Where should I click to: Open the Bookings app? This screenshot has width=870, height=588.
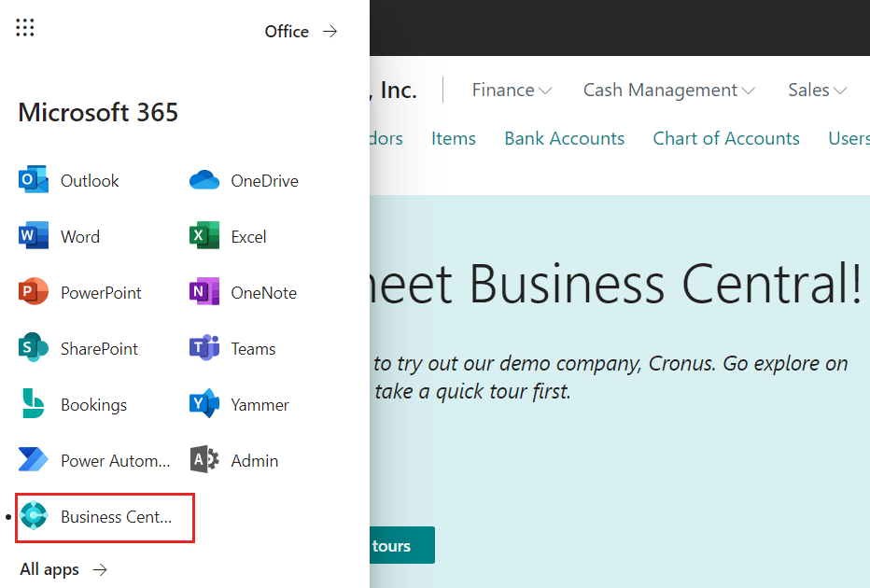[x=93, y=404]
